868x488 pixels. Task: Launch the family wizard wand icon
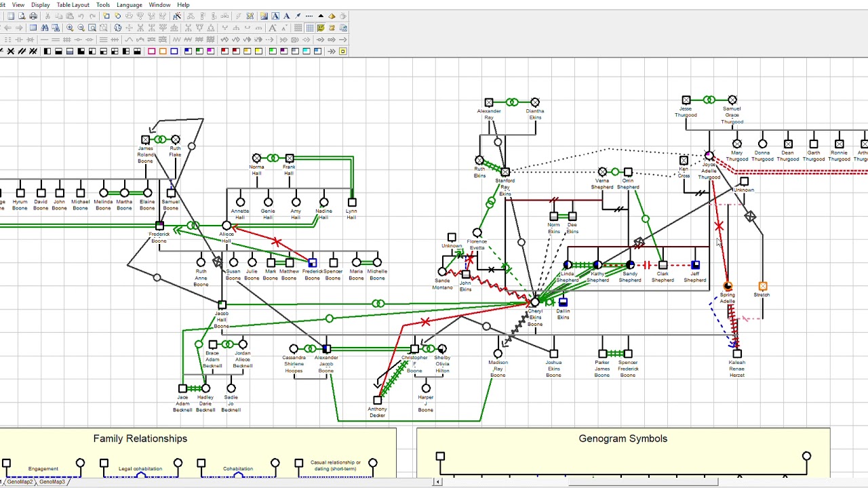(176, 16)
